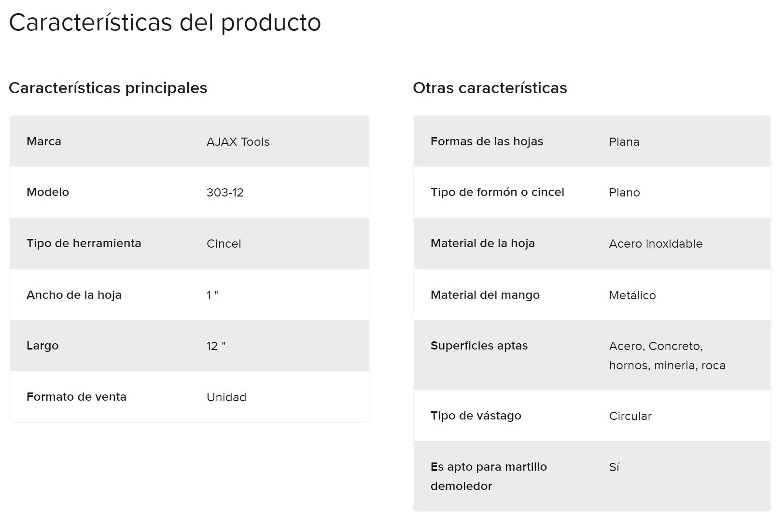The height and width of the screenshot is (532, 784).
Task: Select the model number 303-12
Action: (225, 193)
